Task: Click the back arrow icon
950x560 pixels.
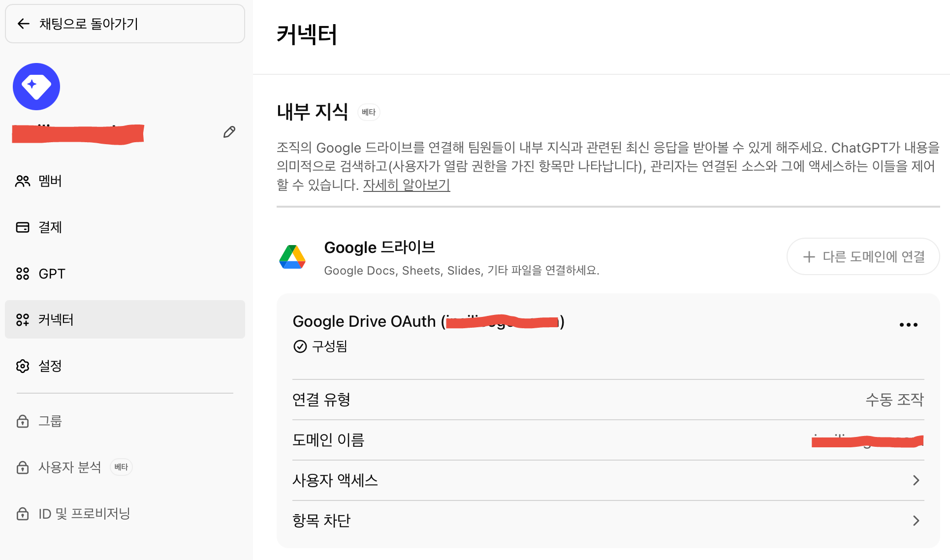Action: pos(23,24)
